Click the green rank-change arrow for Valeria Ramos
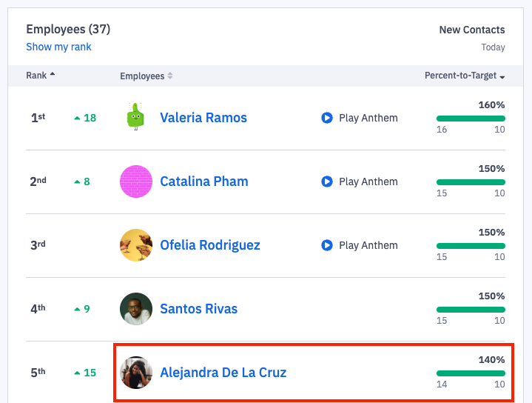 click(x=78, y=118)
